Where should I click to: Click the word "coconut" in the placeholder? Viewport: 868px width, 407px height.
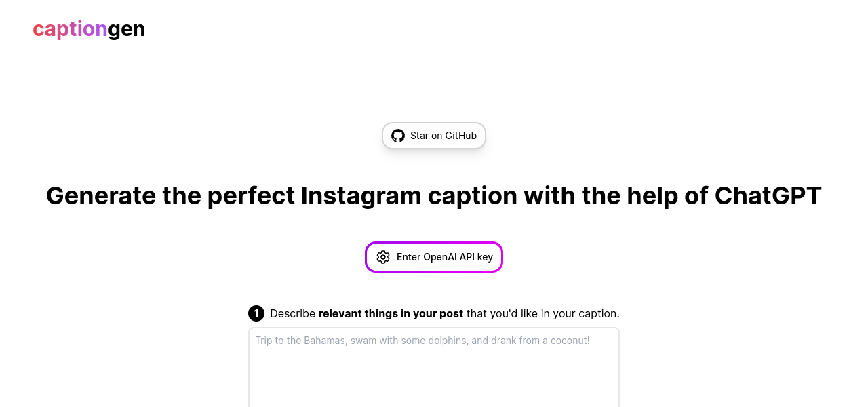point(568,341)
